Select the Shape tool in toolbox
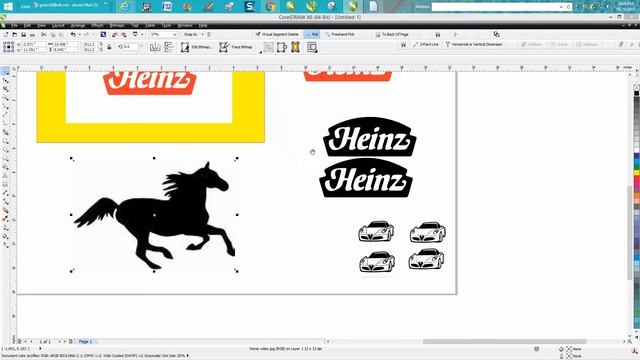This screenshot has height=360, width=640. tap(5, 80)
